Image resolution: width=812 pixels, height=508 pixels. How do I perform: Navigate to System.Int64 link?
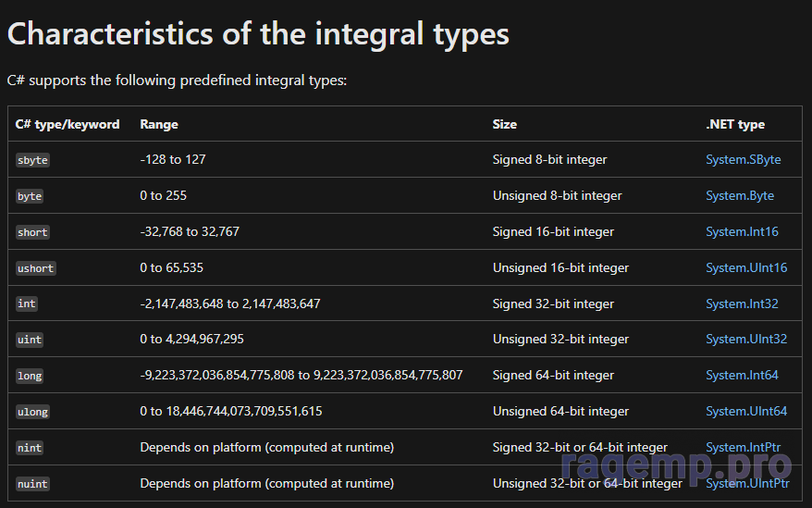pos(742,375)
